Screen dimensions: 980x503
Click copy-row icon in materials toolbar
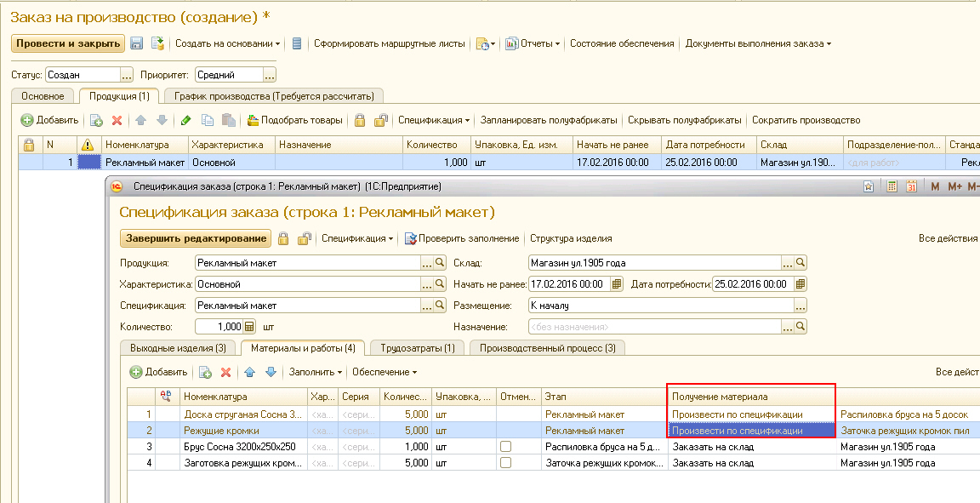[205, 372]
